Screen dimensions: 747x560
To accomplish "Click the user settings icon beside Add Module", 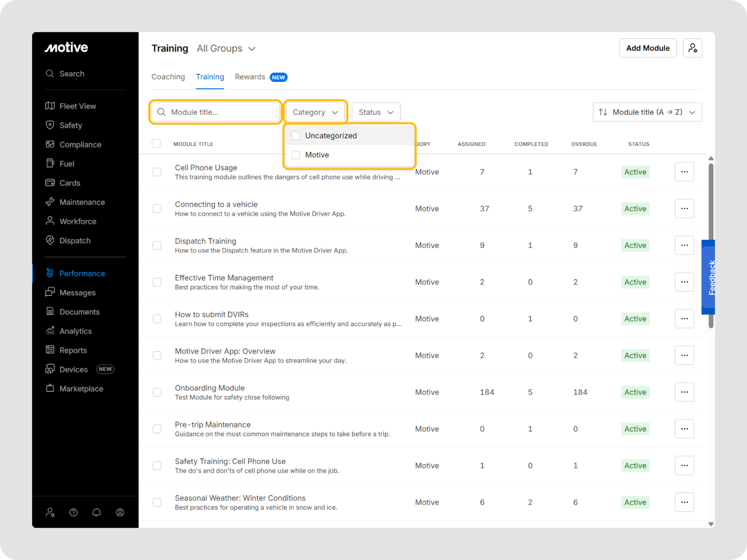I will point(692,48).
